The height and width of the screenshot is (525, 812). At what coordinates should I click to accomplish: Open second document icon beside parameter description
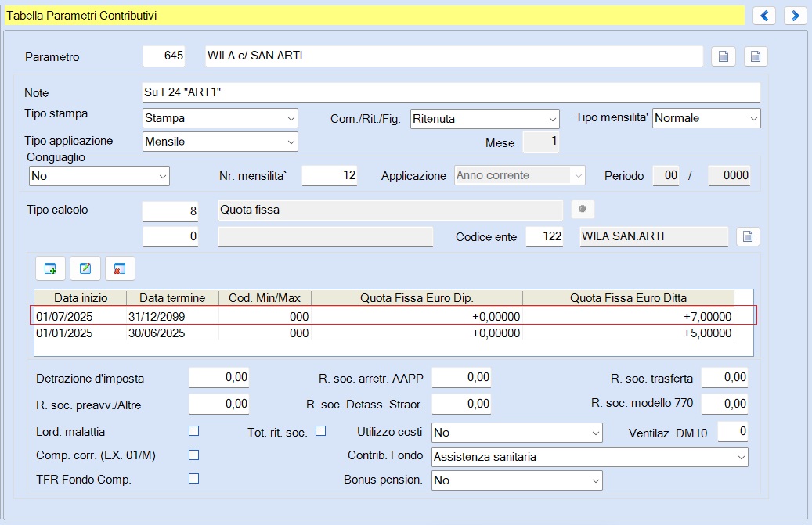756,56
